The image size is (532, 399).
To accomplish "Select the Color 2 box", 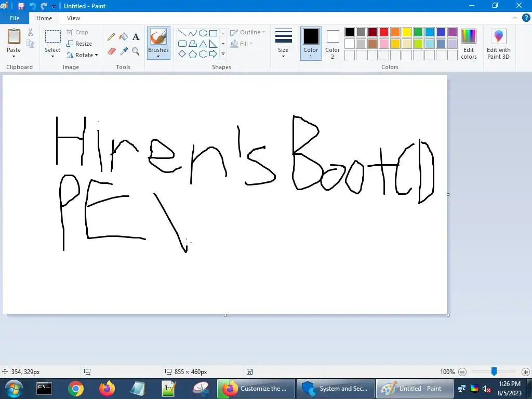I will click(332, 44).
